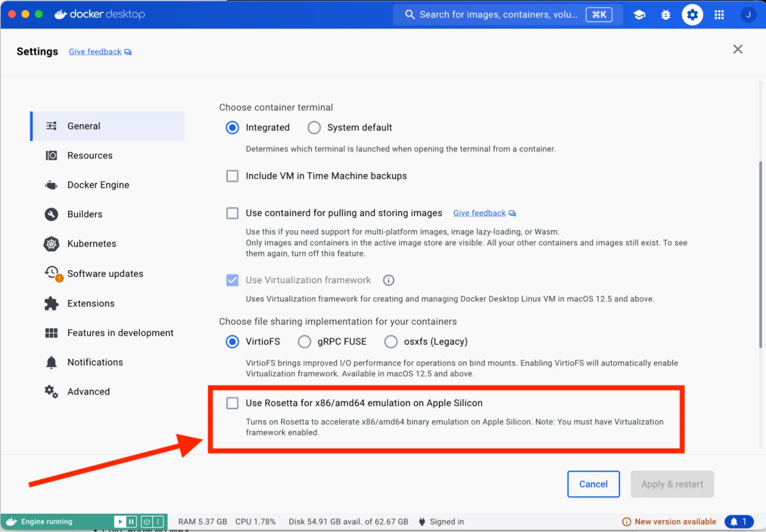Screen dimensions: 766x532
Task: Toggle the Use Virtualization framework checkbox
Action: coord(232,280)
